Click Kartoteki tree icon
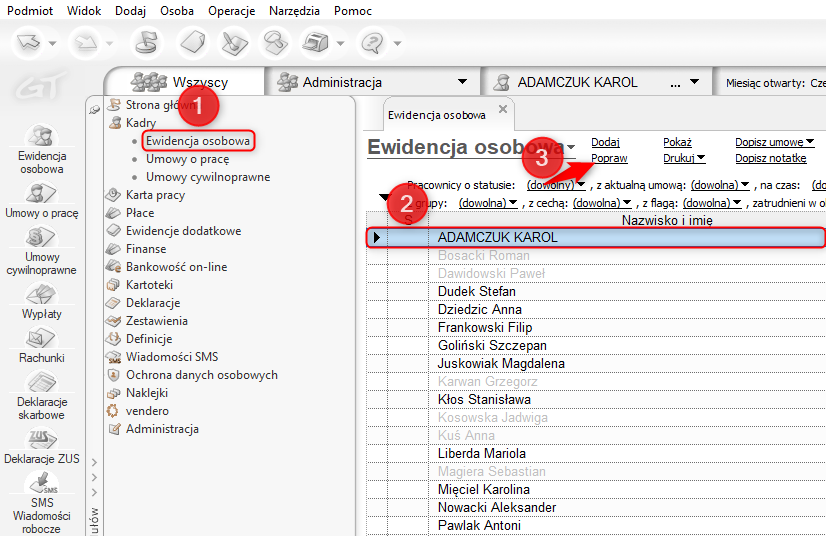Screen dimensions: 826x536 113,285
